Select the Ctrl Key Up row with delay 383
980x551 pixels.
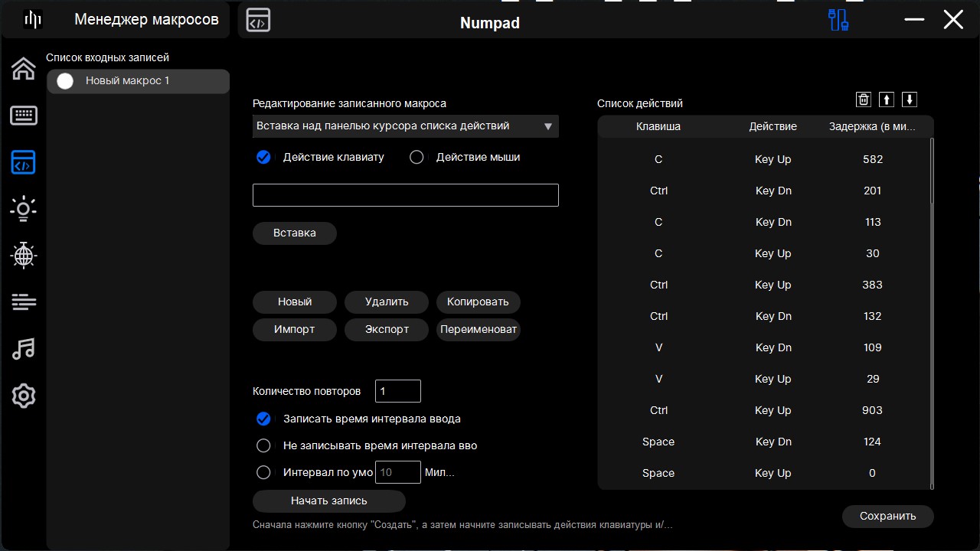(x=763, y=285)
